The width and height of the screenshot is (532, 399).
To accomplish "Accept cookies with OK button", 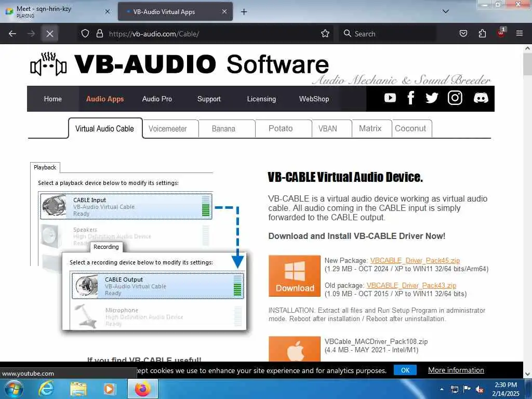I will pyautogui.click(x=405, y=370).
